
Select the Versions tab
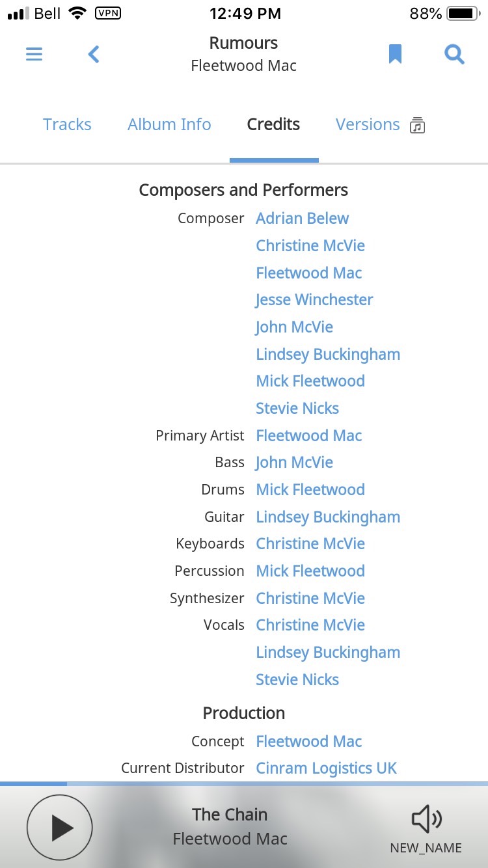click(x=368, y=124)
